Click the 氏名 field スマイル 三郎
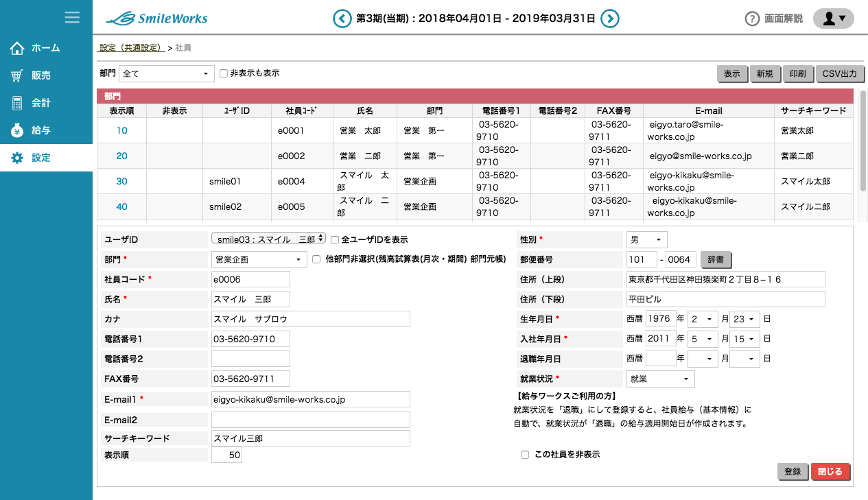 click(x=250, y=299)
